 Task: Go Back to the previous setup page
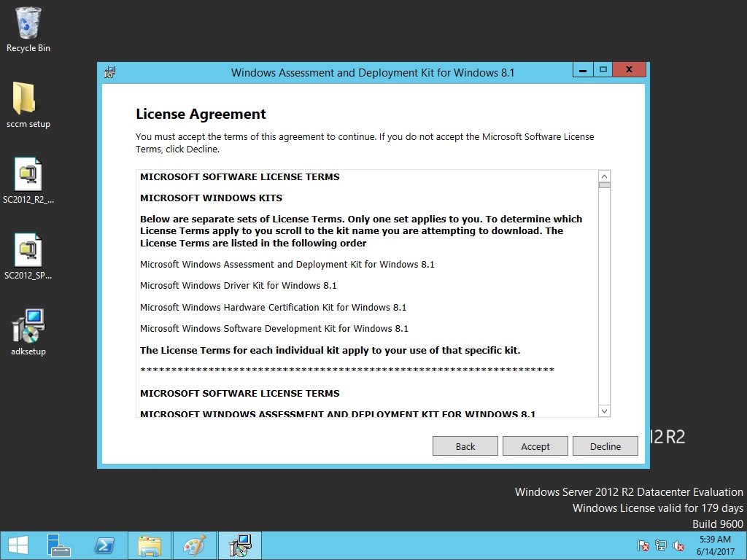(465, 446)
